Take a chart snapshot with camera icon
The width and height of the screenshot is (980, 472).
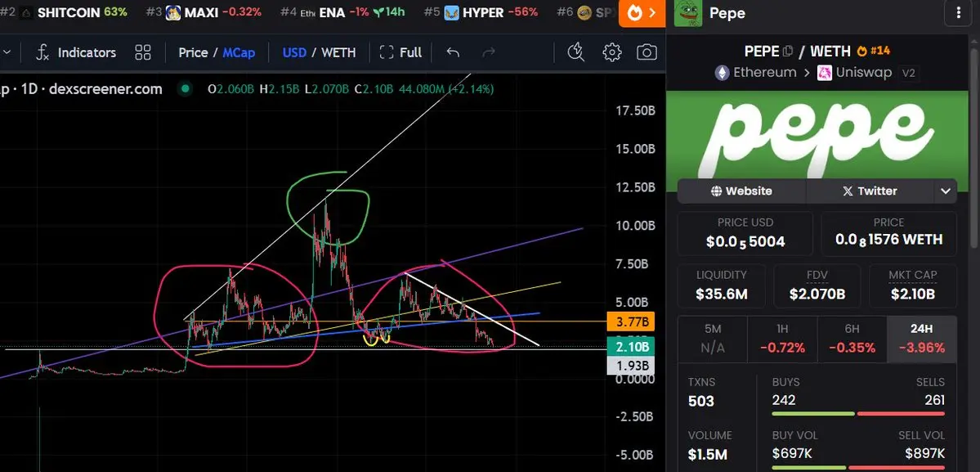[x=647, y=52]
